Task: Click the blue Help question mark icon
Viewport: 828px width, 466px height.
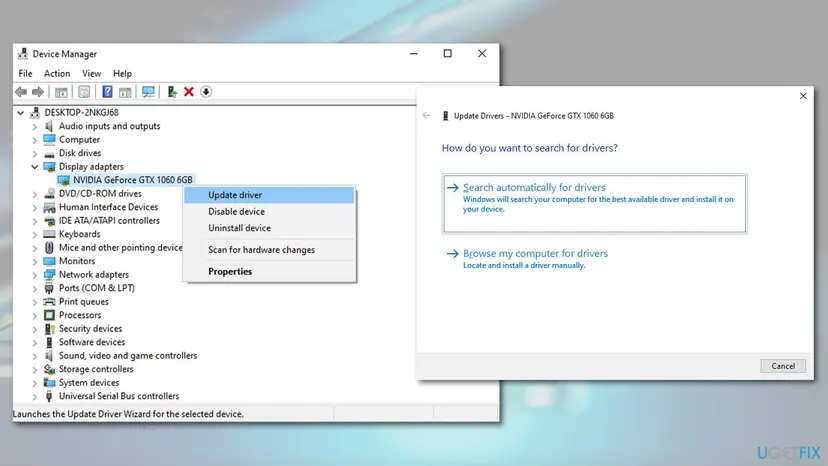Action: tap(107, 92)
